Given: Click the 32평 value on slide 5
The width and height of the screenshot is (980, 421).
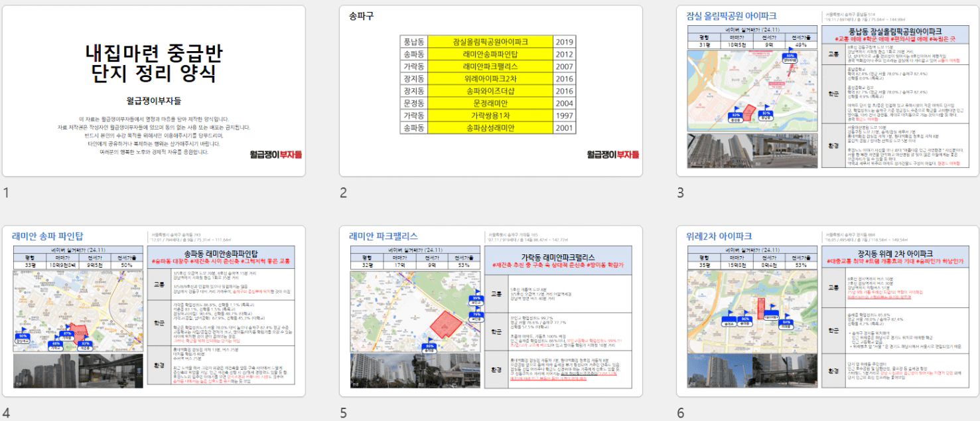Looking at the screenshot, I should point(367,265).
